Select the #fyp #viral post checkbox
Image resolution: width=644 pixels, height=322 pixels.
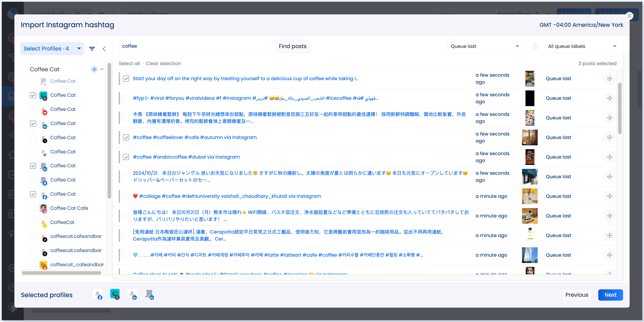126,98
